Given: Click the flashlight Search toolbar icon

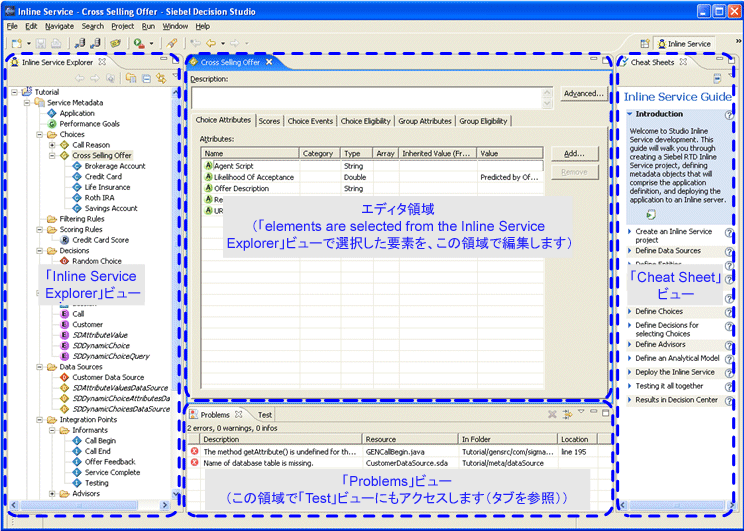Looking at the screenshot, I should [172, 44].
